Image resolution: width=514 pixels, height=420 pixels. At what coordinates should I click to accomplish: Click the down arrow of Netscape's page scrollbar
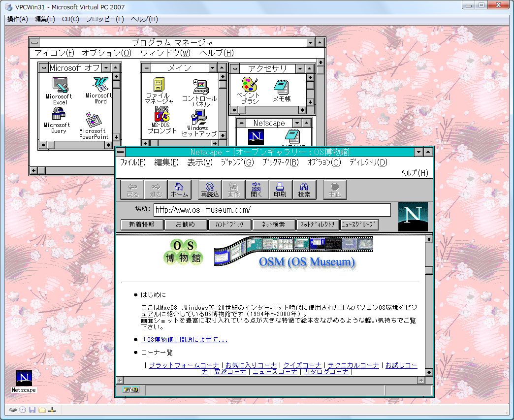429,372
